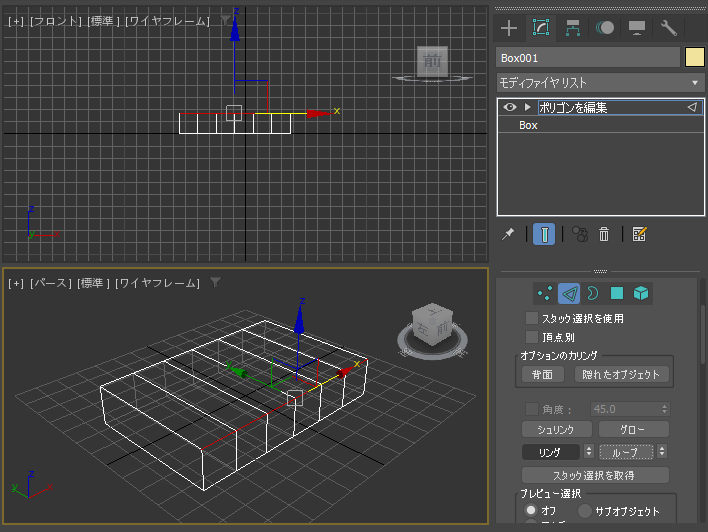Open the Utilities wrench tab
The image size is (708, 532).
[668, 28]
